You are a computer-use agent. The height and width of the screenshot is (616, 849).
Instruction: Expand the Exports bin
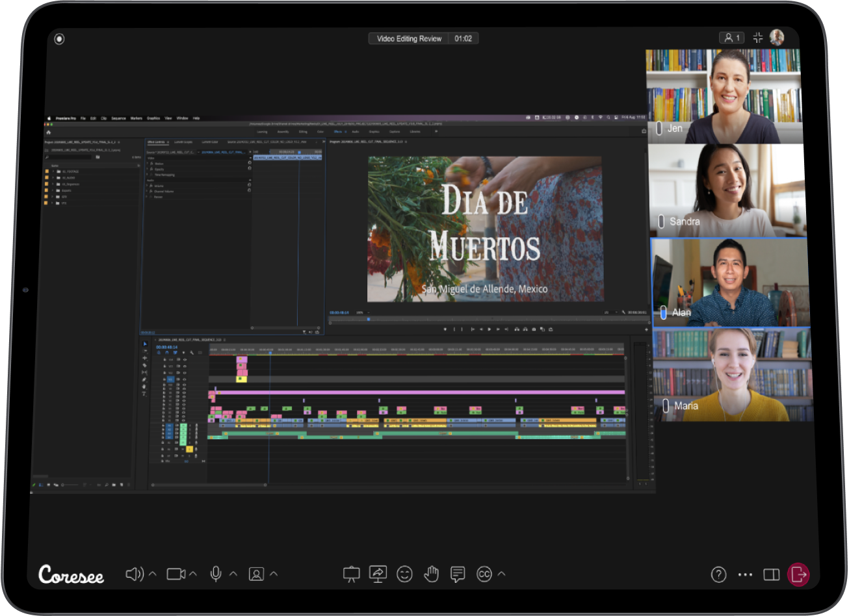[53, 190]
